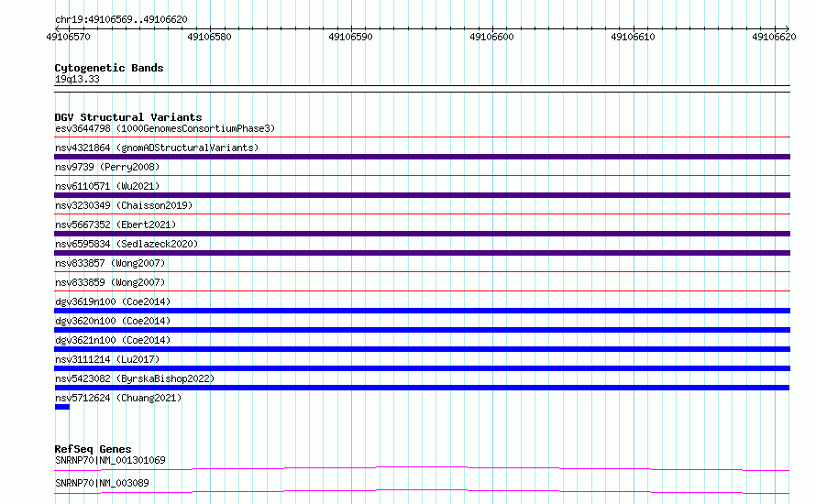Open variant nsv833857 (Wong2007)
This screenshot has width=816, height=504.
[x=110, y=263]
